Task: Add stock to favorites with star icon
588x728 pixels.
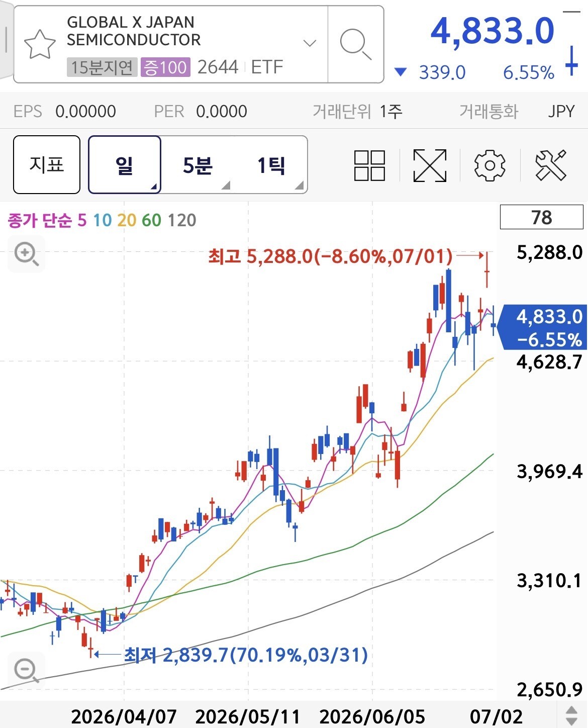Action: pos(40,44)
